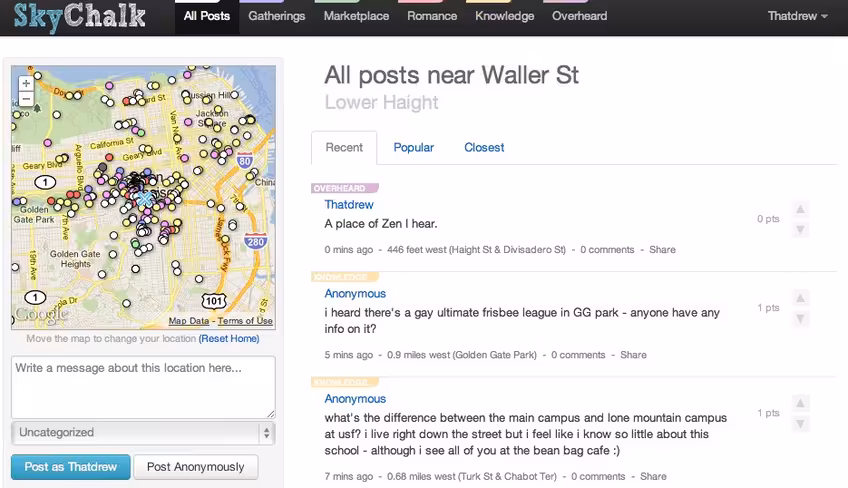
Task: Open the Thatdrew account dropdown
Action: click(x=797, y=16)
